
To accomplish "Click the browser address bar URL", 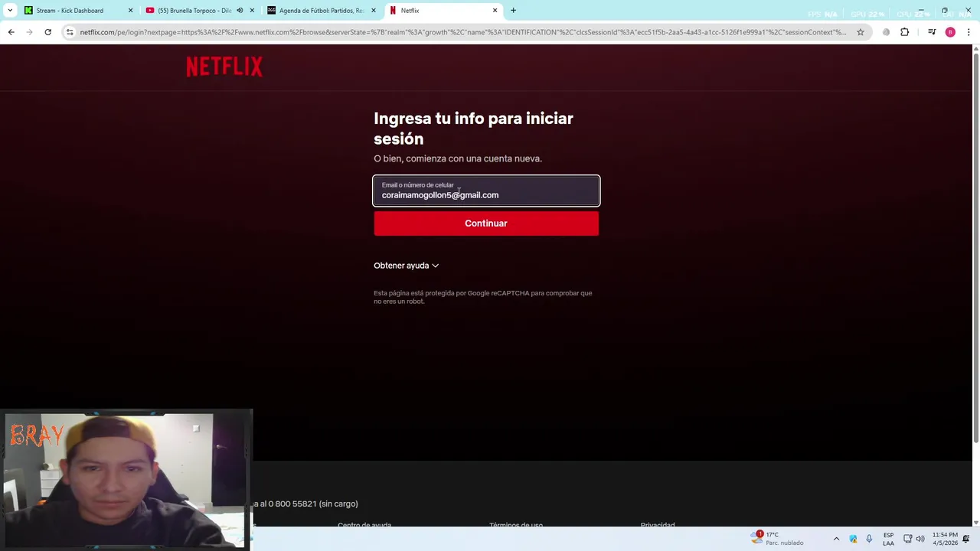I will coord(462,32).
